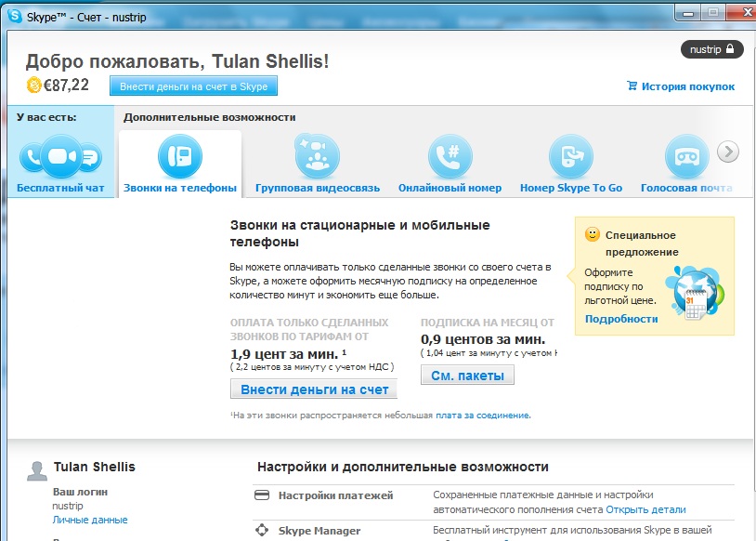756x541 pixels.
Task: Click the Специальное предложение title
Action: point(642,244)
